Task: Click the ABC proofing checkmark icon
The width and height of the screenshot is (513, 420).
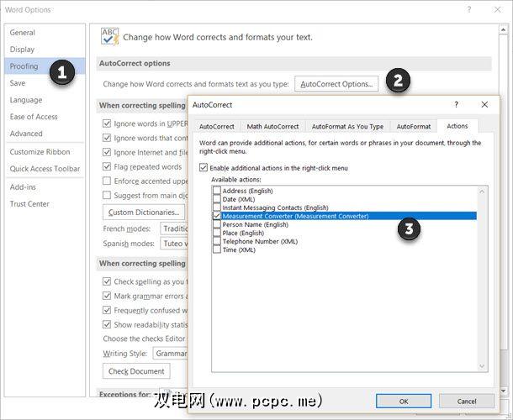Action: tap(109, 37)
